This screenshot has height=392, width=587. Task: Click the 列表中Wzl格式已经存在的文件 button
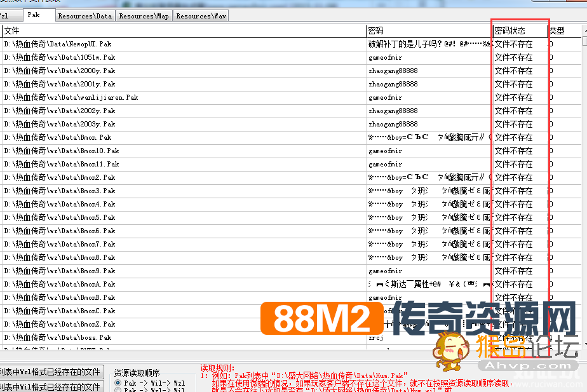point(51,372)
